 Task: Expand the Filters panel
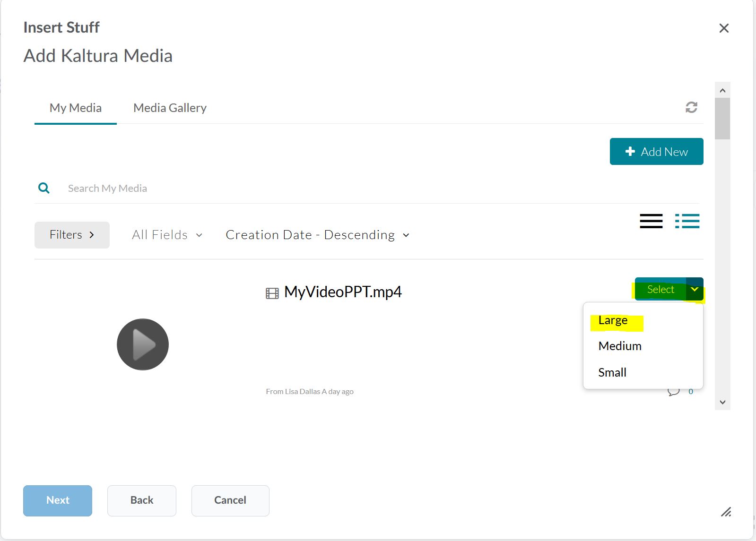coord(72,235)
